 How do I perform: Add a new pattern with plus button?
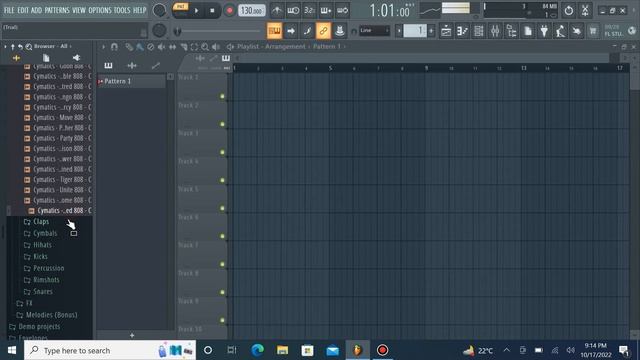click(x=132, y=335)
